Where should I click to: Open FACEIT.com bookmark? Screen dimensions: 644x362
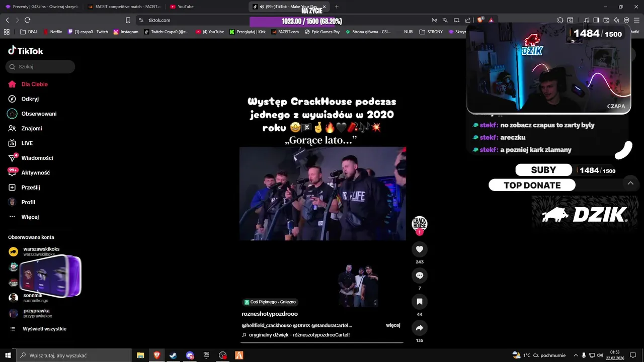(x=285, y=32)
